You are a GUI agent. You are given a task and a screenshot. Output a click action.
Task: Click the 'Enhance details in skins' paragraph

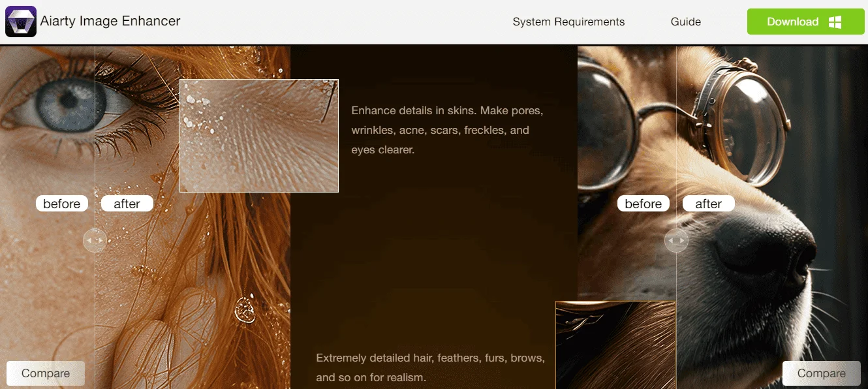(x=447, y=130)
